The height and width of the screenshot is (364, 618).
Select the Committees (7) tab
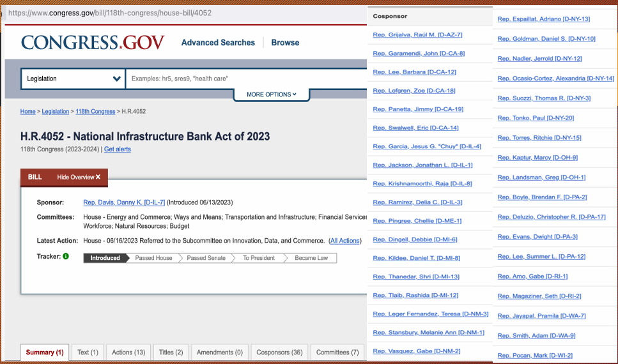[337, 352]
